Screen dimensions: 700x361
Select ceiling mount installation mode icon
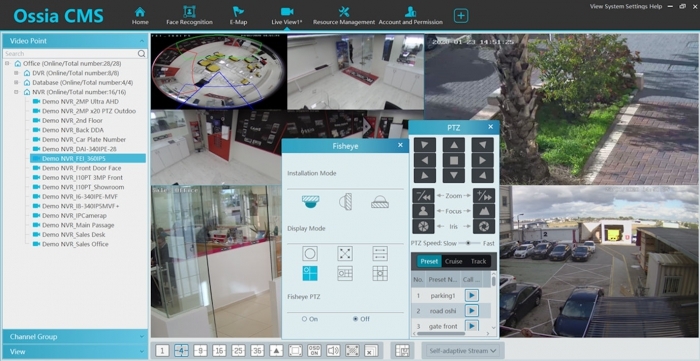click(310, 202)
